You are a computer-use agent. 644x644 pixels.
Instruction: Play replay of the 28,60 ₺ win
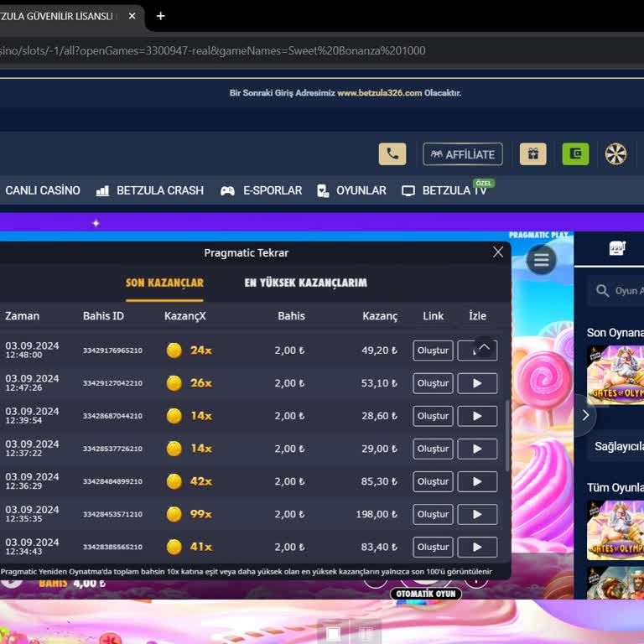477,416
